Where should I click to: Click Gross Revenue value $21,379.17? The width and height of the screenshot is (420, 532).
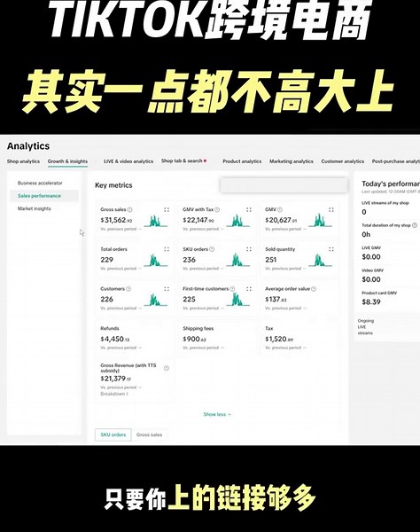[115, 379]
